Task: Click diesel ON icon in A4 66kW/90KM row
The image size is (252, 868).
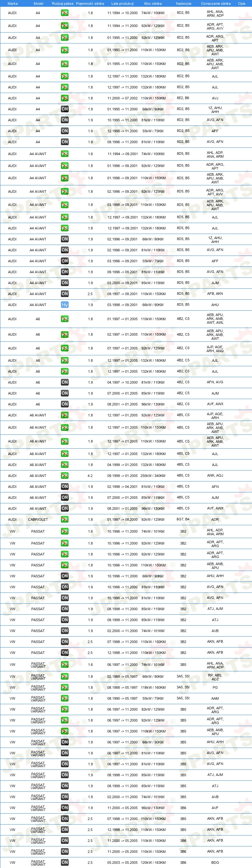Action: pos(65,109)
